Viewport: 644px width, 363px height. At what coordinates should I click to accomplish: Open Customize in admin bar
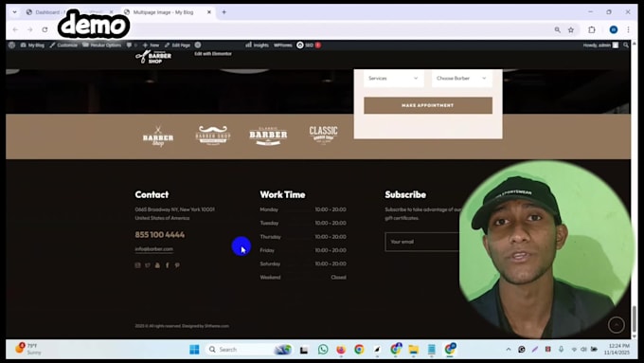click(63, 45)
